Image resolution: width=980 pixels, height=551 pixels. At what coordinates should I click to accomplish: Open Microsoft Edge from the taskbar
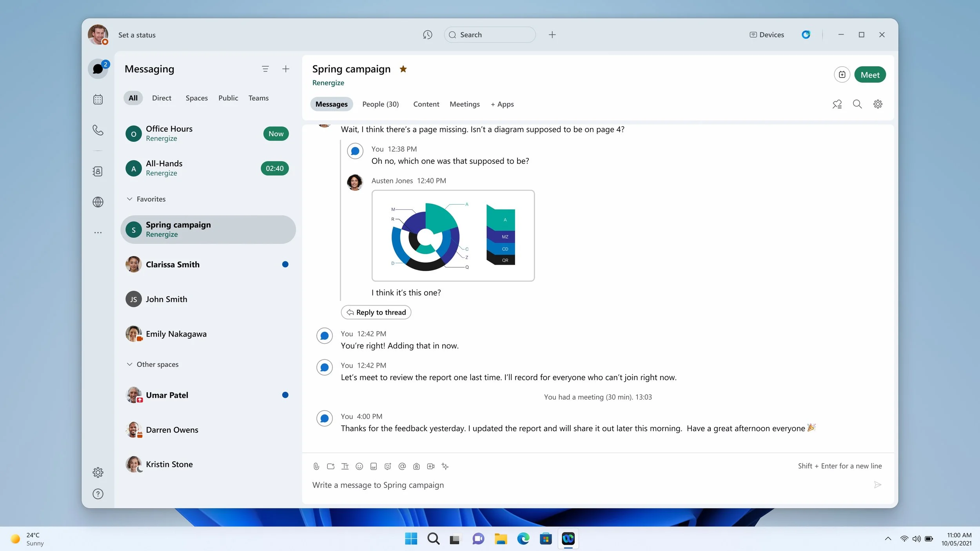(x=523, y=538)
